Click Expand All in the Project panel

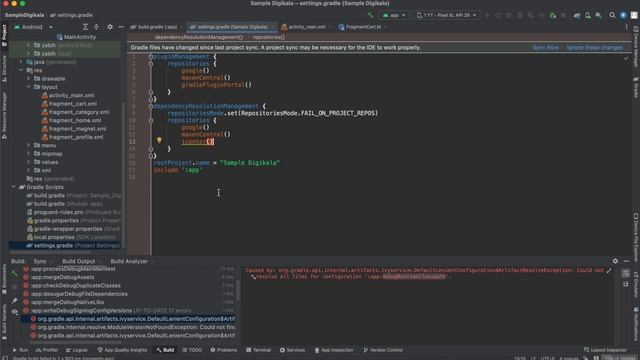coord(85,27)
